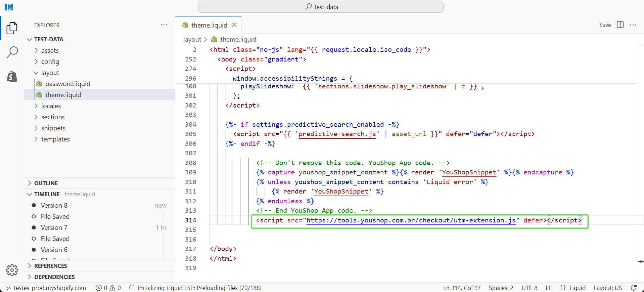Click layout in the breadcrumb

192,39
